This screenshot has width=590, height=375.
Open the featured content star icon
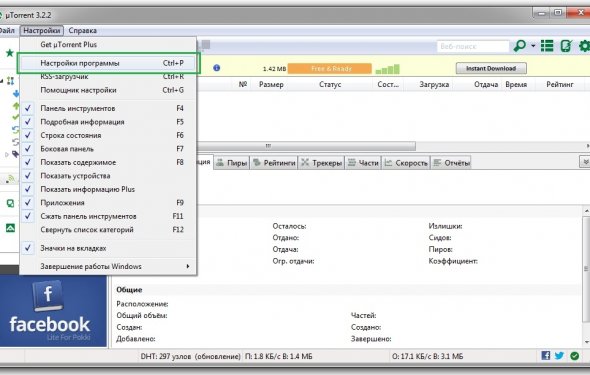pyautogui.click(x=10, y=53)
